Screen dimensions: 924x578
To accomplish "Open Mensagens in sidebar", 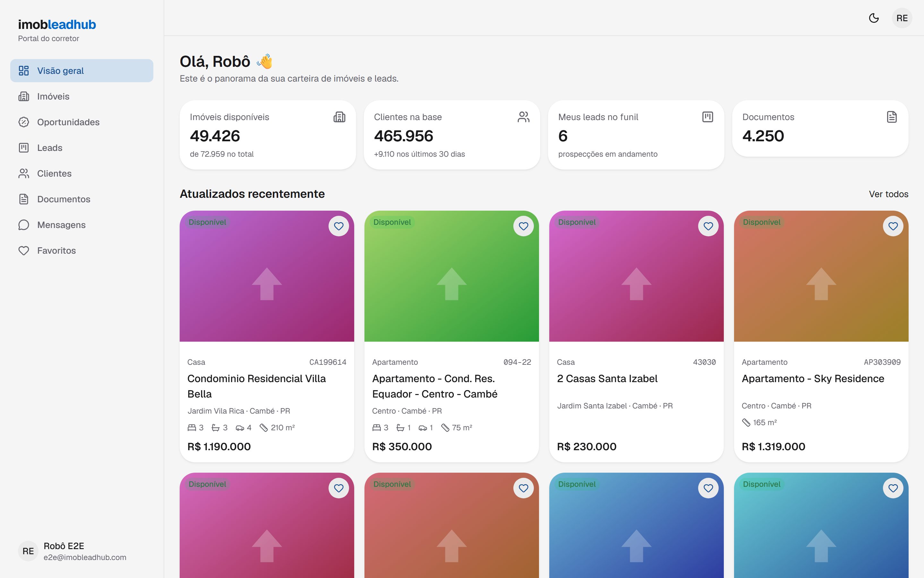I will point(82,225).
